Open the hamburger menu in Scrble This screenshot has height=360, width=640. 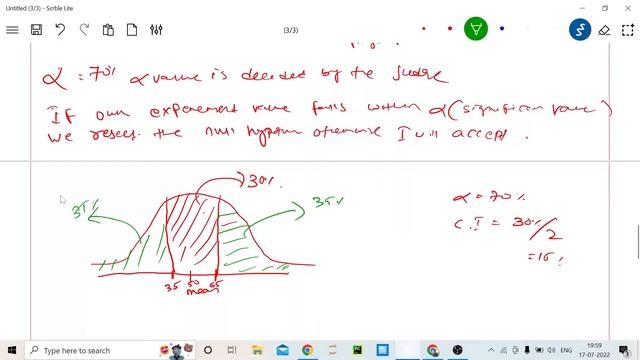(x=12, y=30)
